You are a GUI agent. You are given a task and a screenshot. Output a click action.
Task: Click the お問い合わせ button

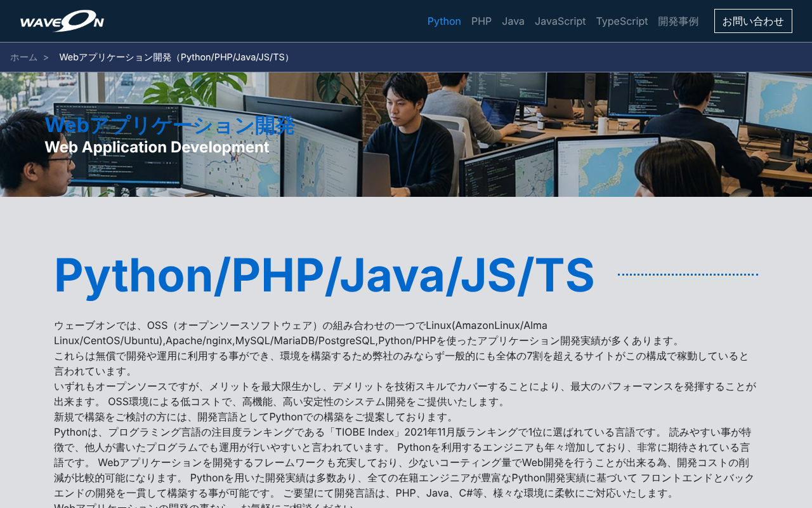[x=753, y=21]
